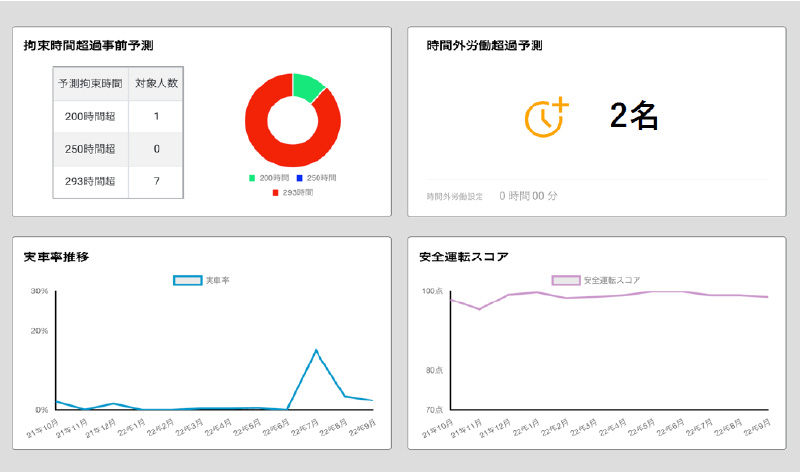Image resolution: width=800 pixels, height=473 pixels.
Task: Click the orange overtime clock icon
Action: click(545, 116)
